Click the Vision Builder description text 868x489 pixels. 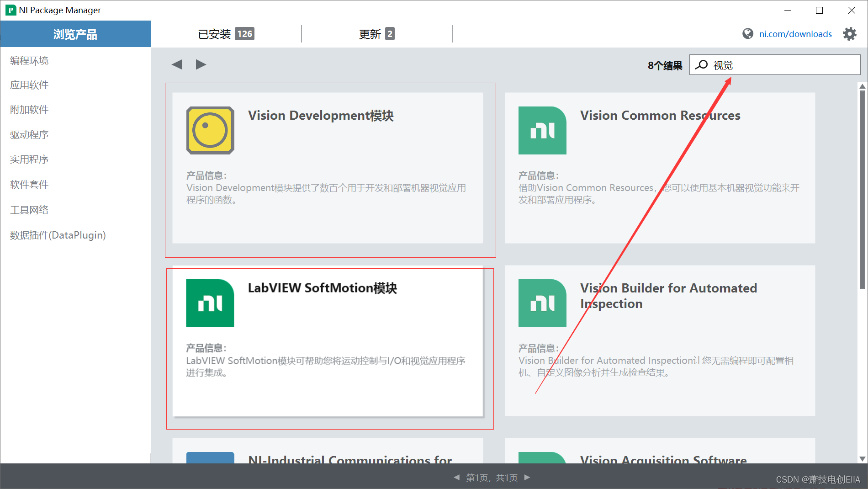656,367
